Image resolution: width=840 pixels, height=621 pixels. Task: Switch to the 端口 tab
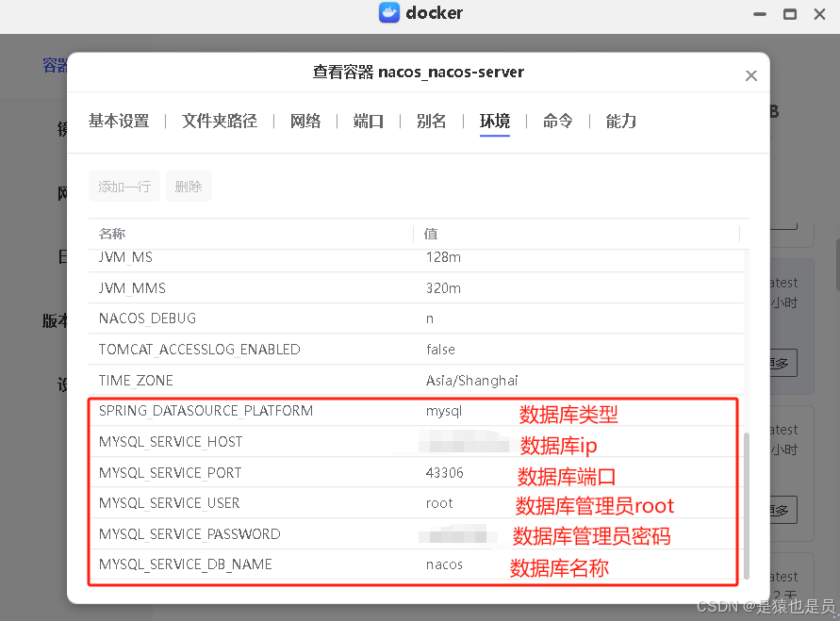click(369, 121)
